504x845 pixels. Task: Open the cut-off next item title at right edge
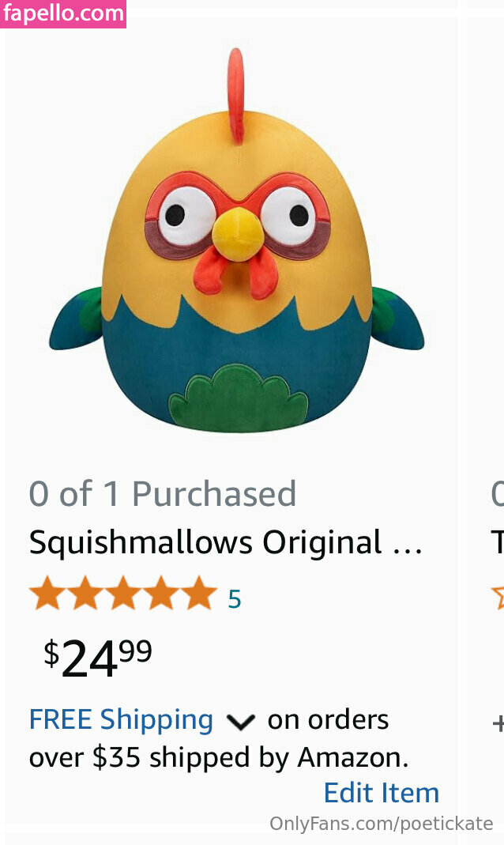pos(497,543)
